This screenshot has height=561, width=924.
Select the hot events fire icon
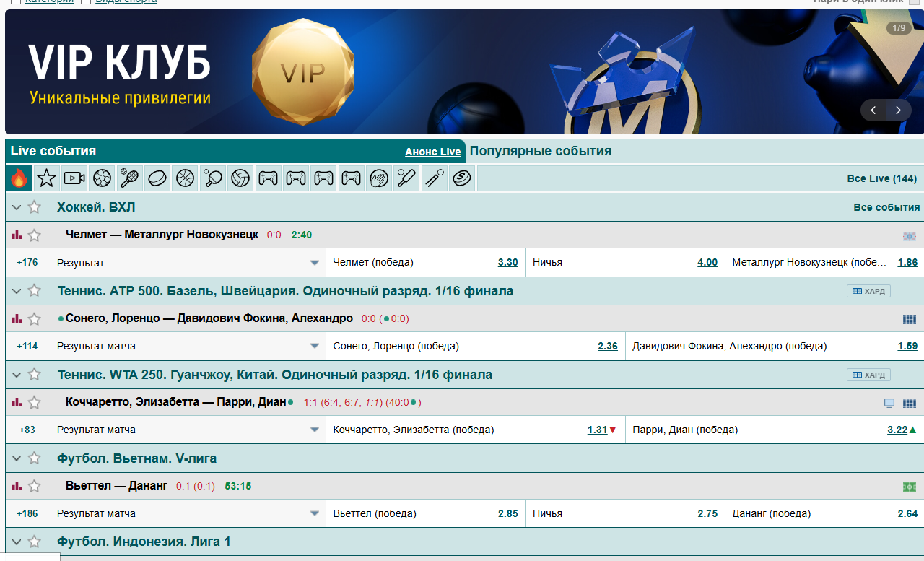coord(19,178)
